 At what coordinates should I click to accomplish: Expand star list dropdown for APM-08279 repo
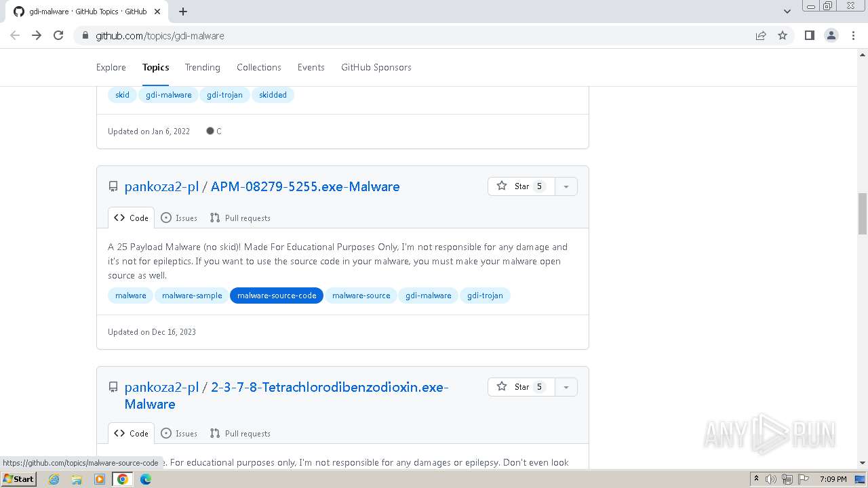tap(566, 186)
